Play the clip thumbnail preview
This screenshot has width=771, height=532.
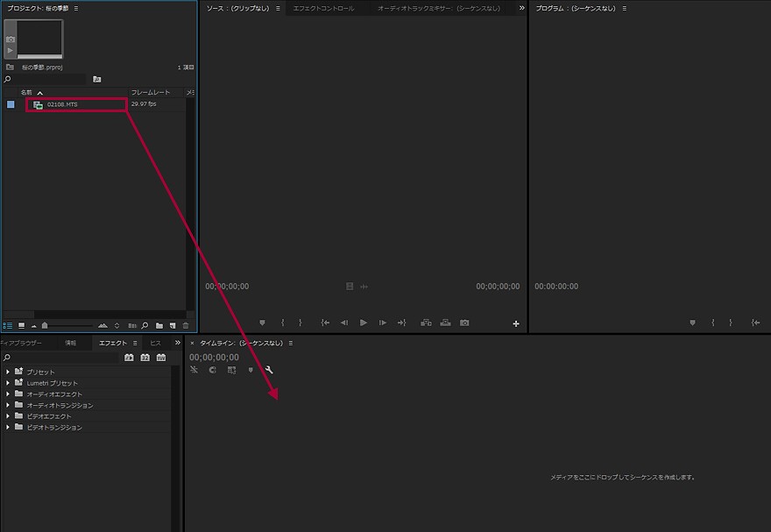(11, 50)
